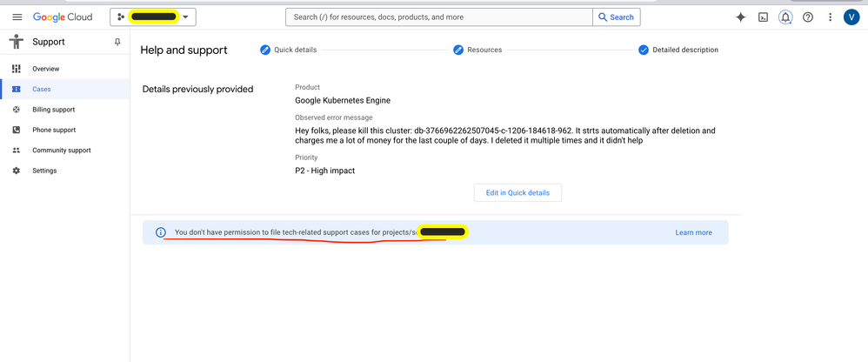The height and width of the screenshot is (362, 868).
Task: Open the help question mark icon
Action: click(x=808, y=17)
